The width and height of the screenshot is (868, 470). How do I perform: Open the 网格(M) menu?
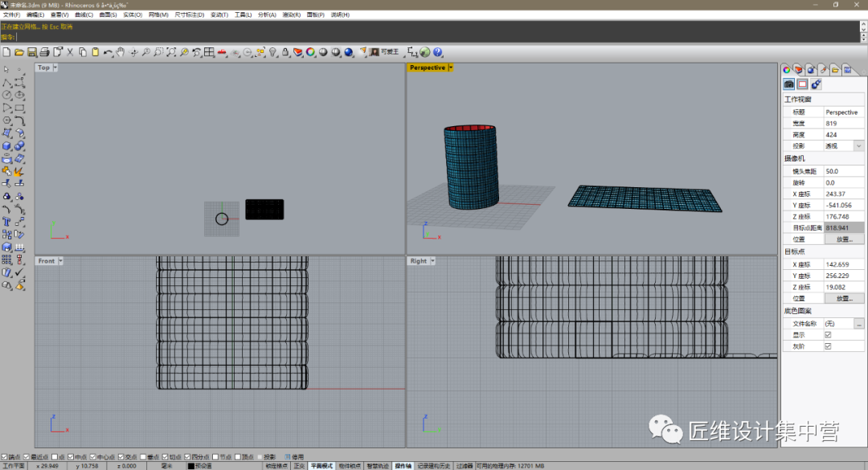pyautogui.click(x=158, y=15)
